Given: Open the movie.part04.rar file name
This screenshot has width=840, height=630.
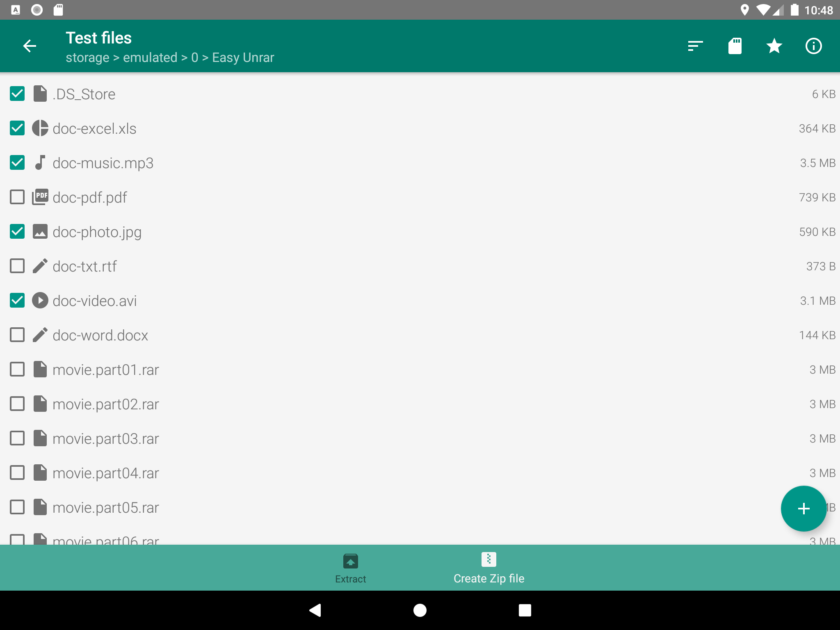Looking at the screenshot, I should [106, 473].
